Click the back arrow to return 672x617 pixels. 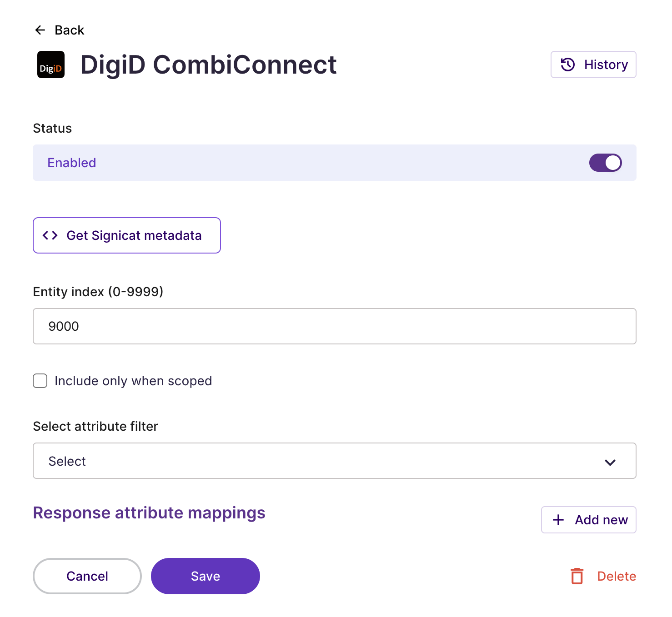pos(40,30)
